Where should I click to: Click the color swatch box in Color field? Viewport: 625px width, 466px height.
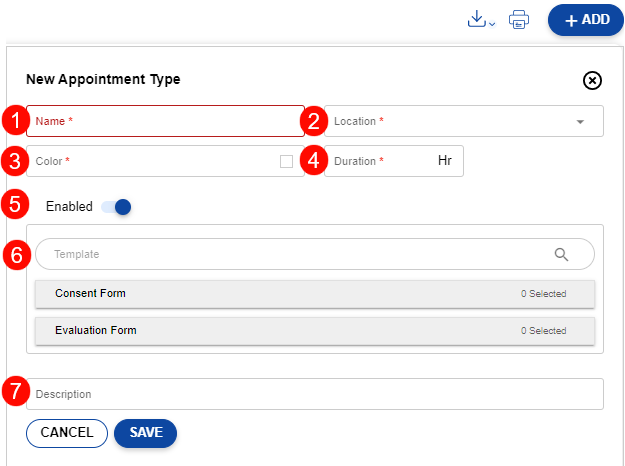(x=287, y=161)
